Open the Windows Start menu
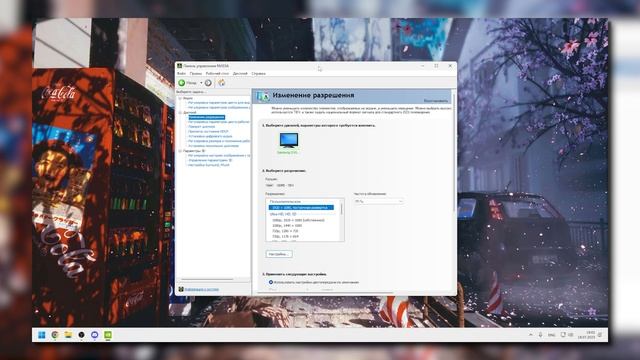This screenshot has width=640, height=360. (42, 335)
